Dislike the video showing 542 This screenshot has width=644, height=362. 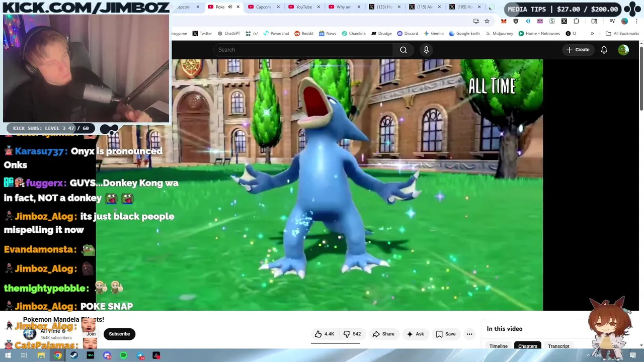click(x=352, y=334)
